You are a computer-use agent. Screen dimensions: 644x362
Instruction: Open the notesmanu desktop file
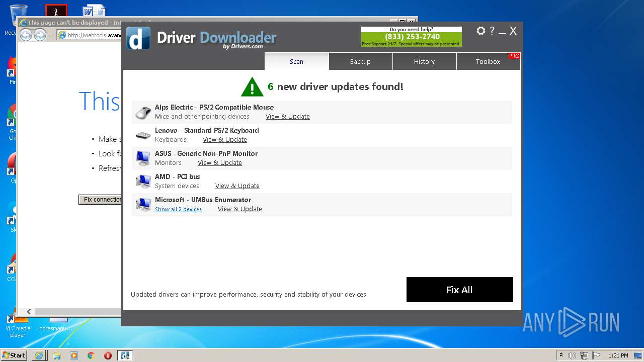[57, 324]
